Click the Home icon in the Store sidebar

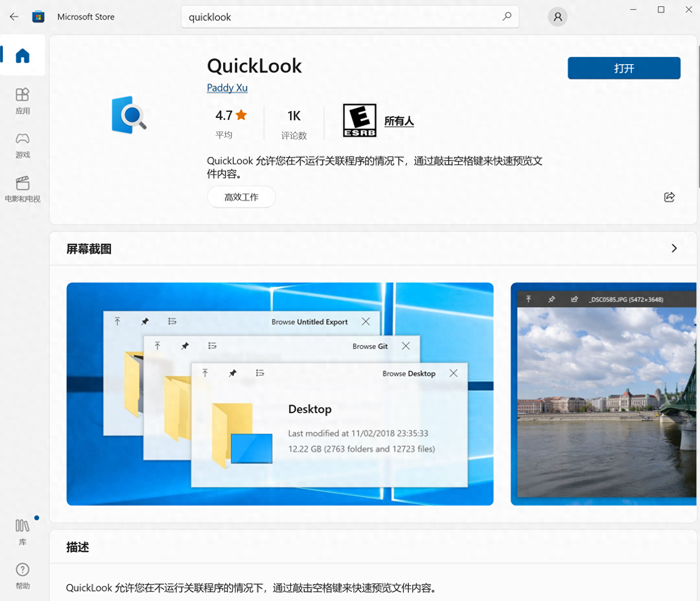pyautogui.click(x=22, y=55)
